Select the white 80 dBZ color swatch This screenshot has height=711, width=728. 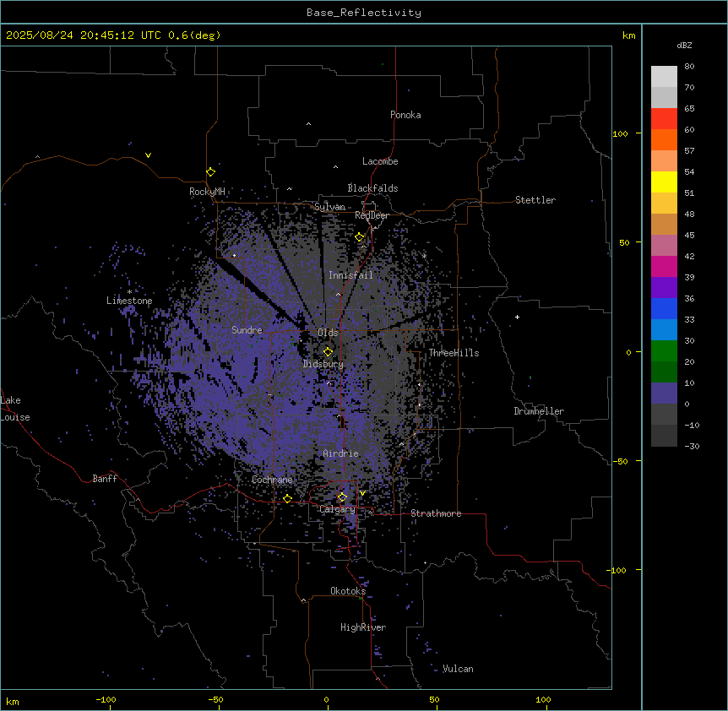pyautogui.click(x=664, y=77)
